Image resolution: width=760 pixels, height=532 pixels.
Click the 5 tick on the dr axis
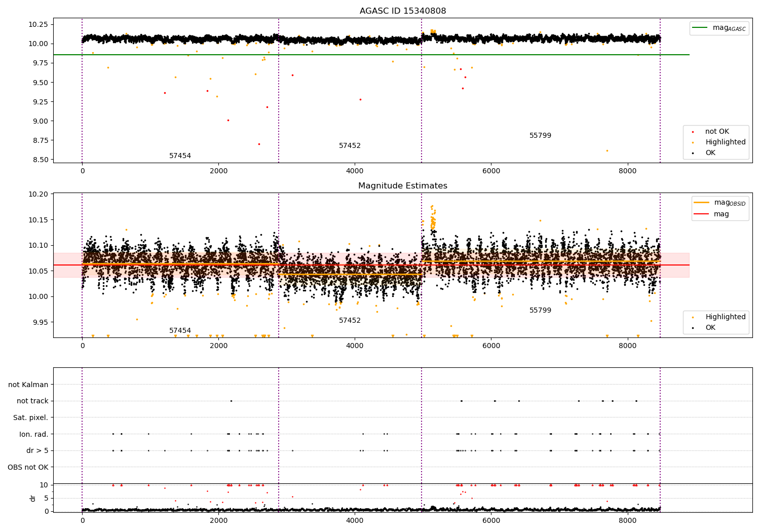(x=46, y=498)
